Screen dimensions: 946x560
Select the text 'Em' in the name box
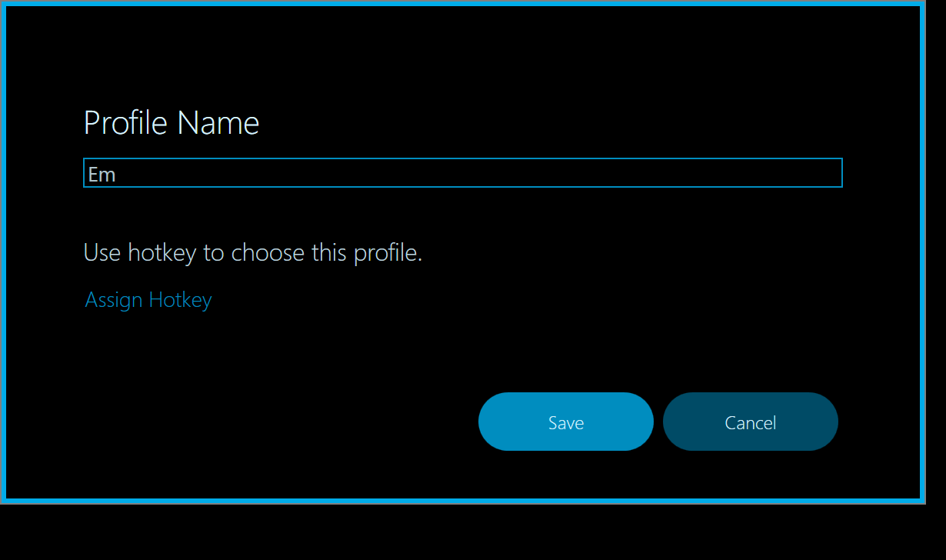102,173
